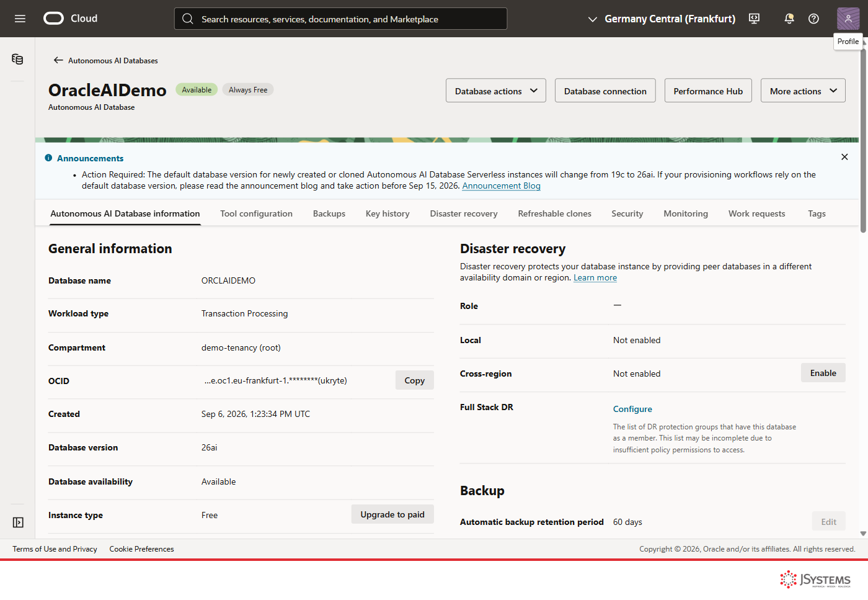Click the Announcements info icon

pyautogui.click(x=48, y=158)
